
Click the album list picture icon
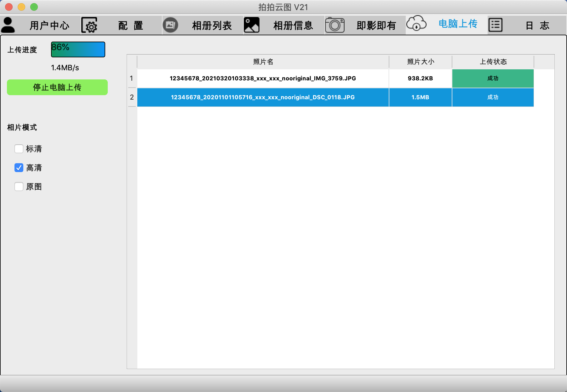click(x=170, y=25)
